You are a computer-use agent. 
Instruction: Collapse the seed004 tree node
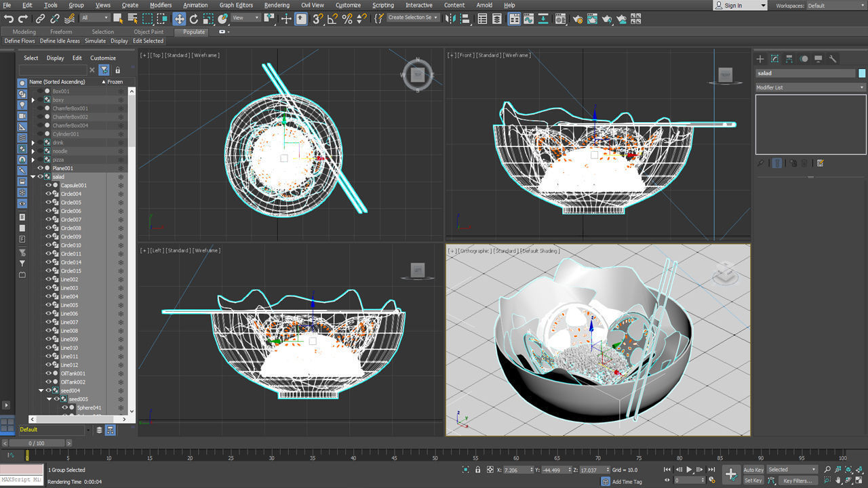[41, 390]
